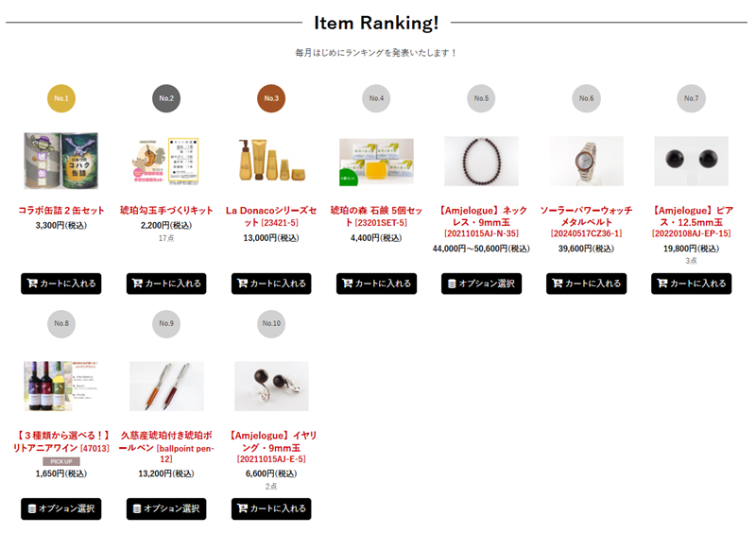756x533 pixels.
Task: Click the No.10 ranking badge
Action: [x=271, y=323]
